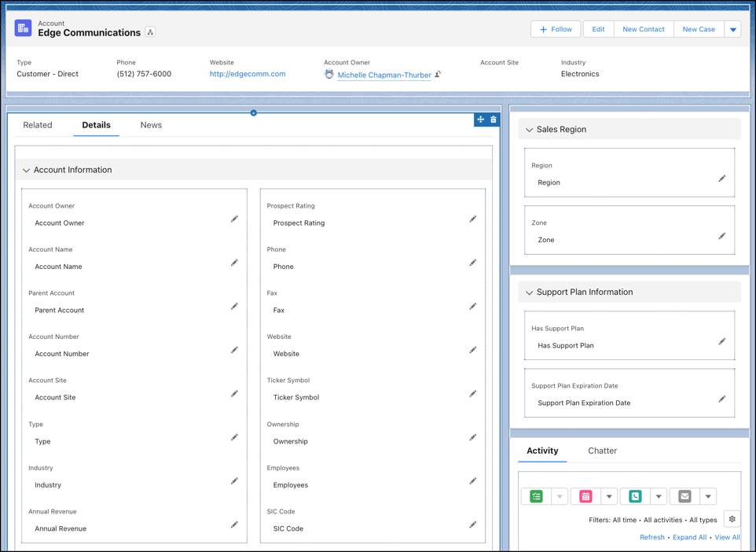Edit the Website field pencil icon
This screenshot has height=552, width=756.
(x=473, y=350)
